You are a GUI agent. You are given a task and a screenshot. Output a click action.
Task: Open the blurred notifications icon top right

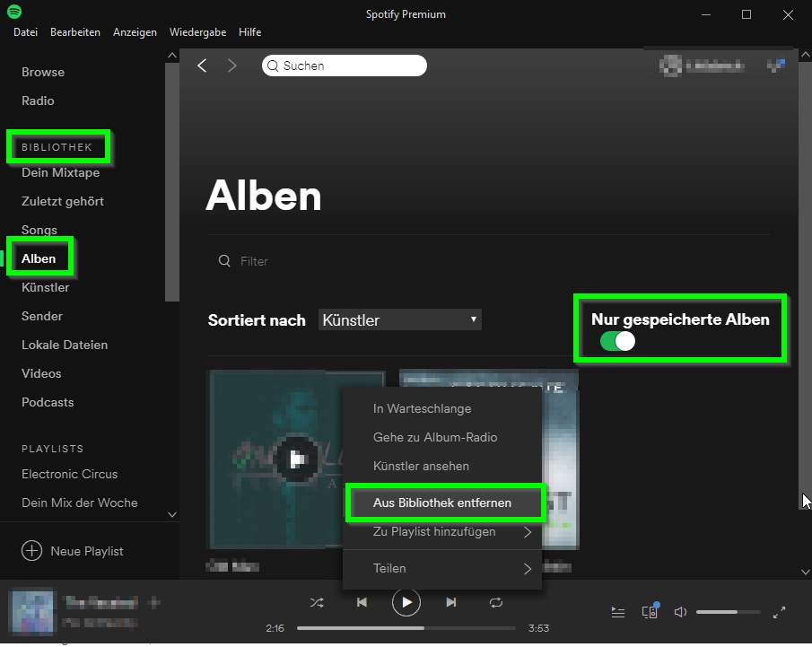[x=776, y=66]
